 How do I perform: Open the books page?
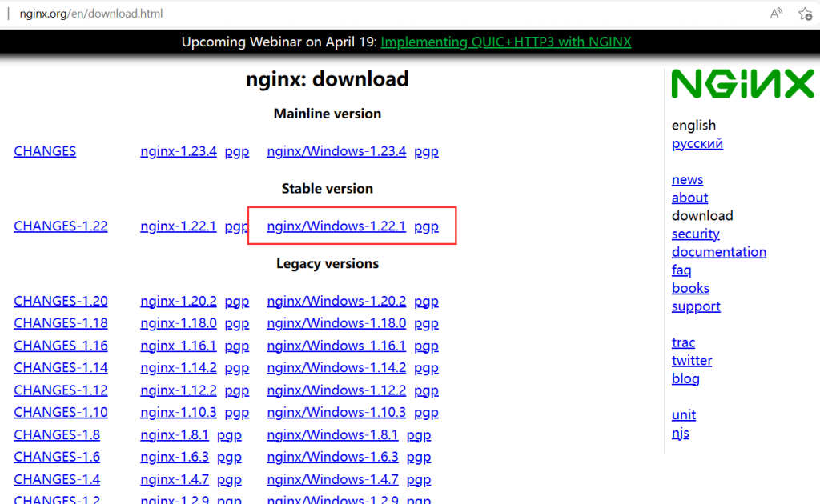(691, 288)
